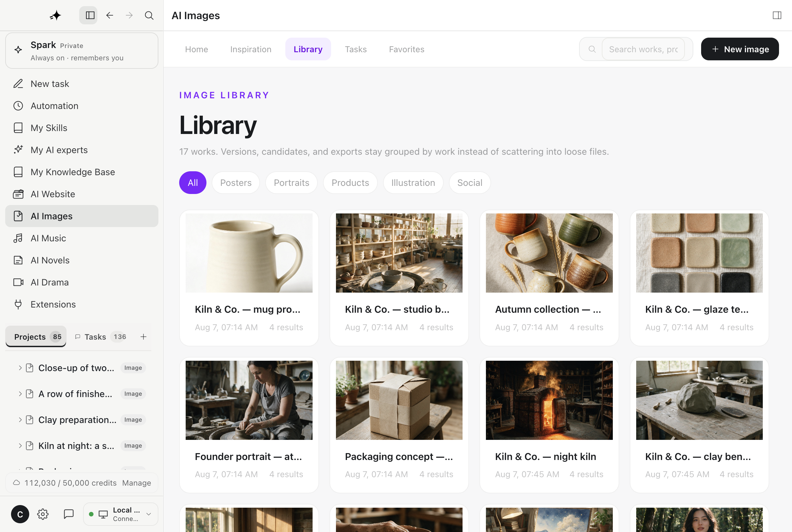The image size is (792, 532).
Task: Add a new project with plus icon
Action: coord(143,337)
